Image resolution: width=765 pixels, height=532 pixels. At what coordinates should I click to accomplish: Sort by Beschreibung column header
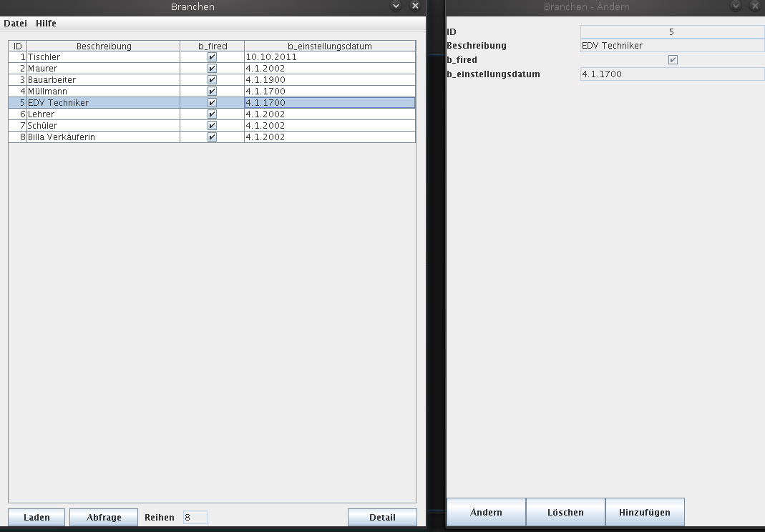(x=104, y=46)
